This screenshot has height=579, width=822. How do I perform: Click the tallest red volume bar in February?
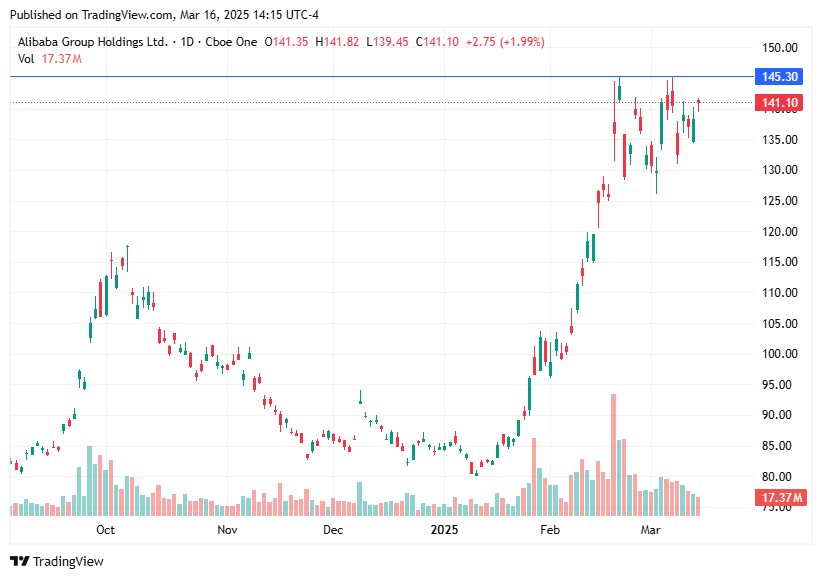(613, 455)
